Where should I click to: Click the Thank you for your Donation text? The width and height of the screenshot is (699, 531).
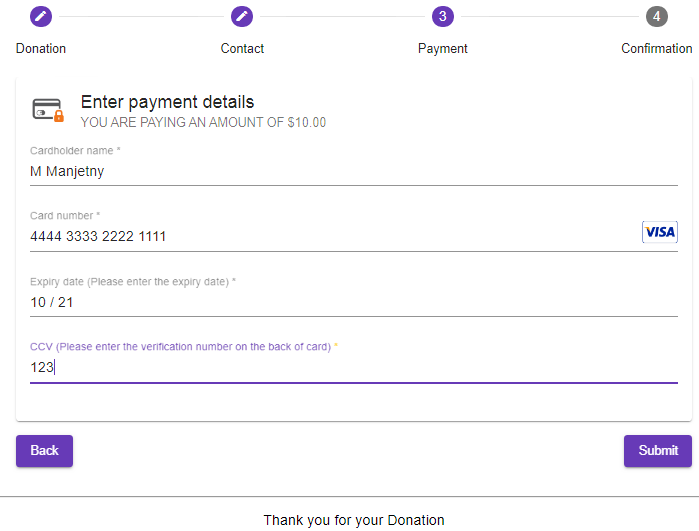click(x=354, y=520)
